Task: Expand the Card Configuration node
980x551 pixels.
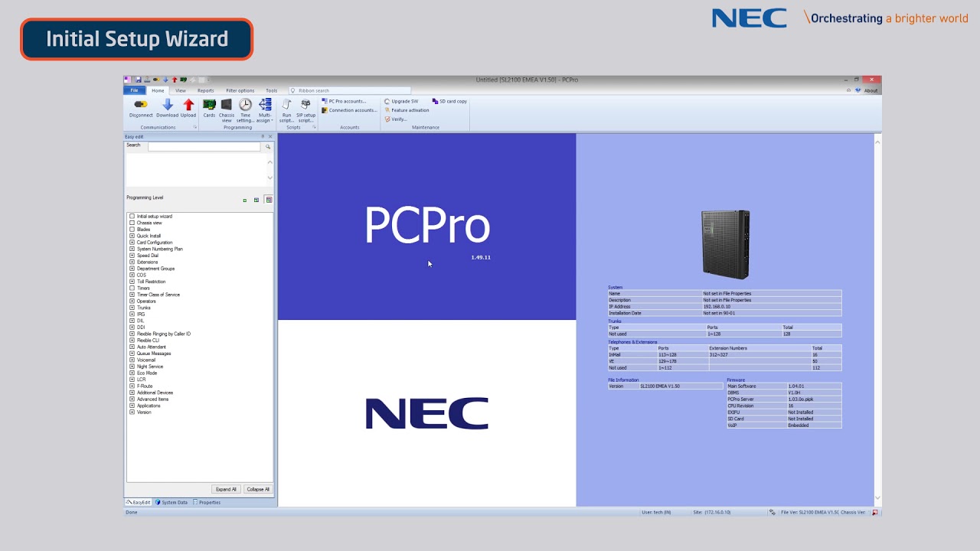Action: point(132,243)
